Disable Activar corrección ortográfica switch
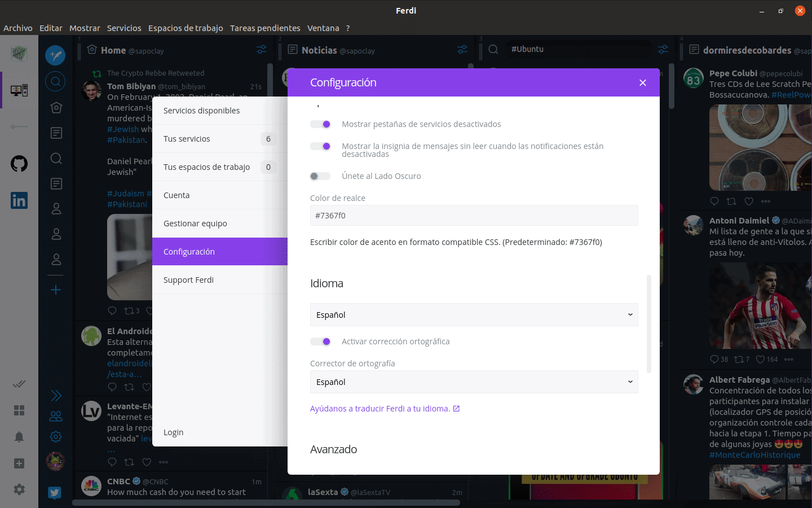The width and height of the screenshot is (812, 508). pos(320,341)
